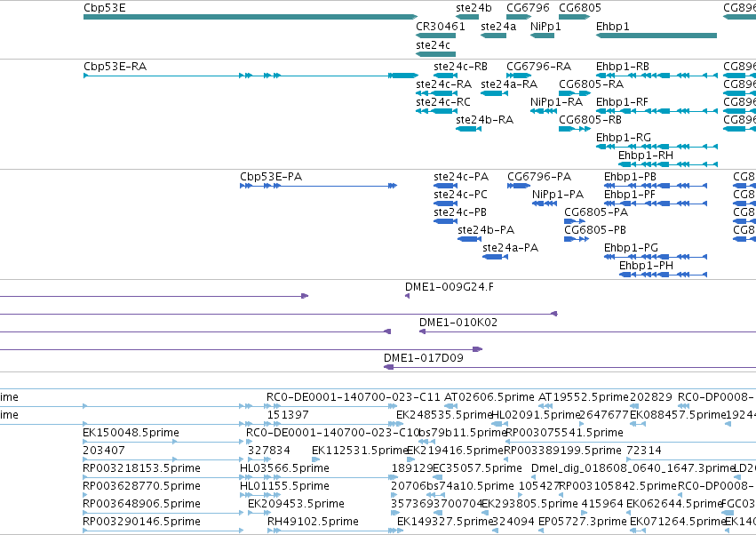Click the ste24a-RA transcript label
The width and height of the screenshot is (756, 535).
coord(509,84)
